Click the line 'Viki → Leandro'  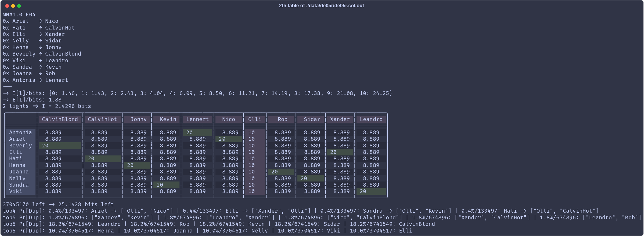[35, 60]
